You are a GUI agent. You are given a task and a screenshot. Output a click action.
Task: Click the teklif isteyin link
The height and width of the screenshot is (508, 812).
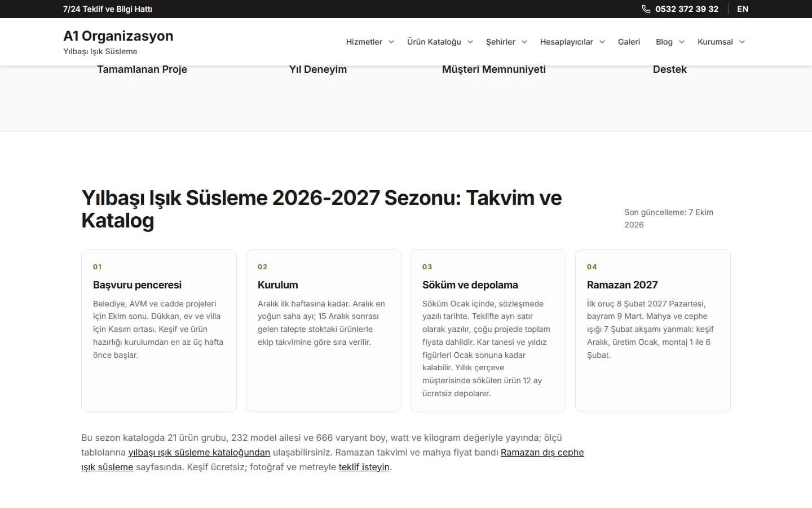point(364,467)
